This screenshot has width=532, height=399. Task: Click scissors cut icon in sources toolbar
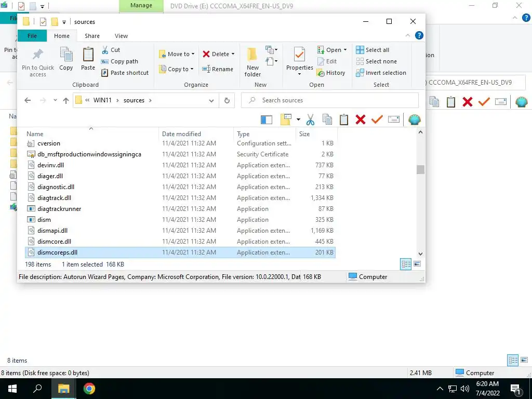point(310,119)
